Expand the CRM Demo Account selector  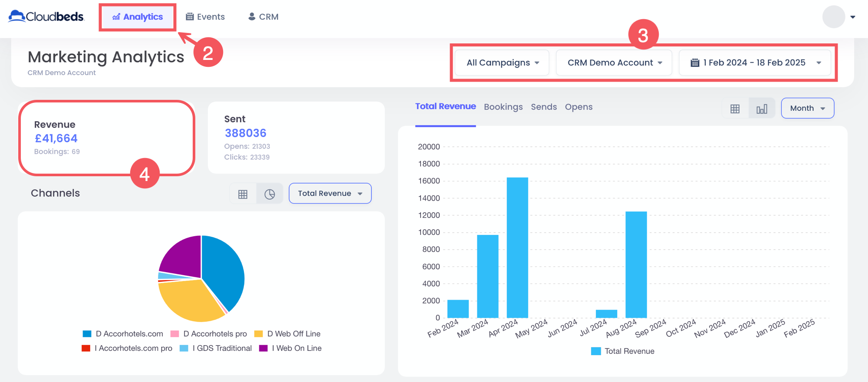point(614,63)
